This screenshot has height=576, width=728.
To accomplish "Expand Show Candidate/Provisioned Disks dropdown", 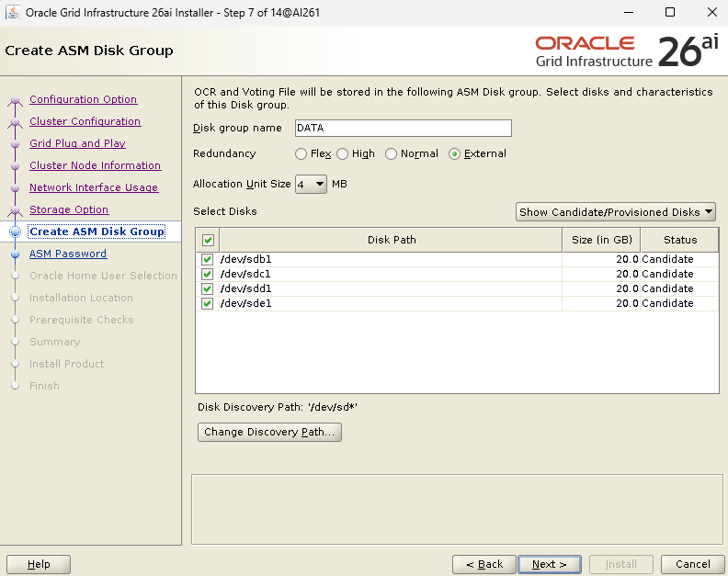I will (x=616, y=212).
